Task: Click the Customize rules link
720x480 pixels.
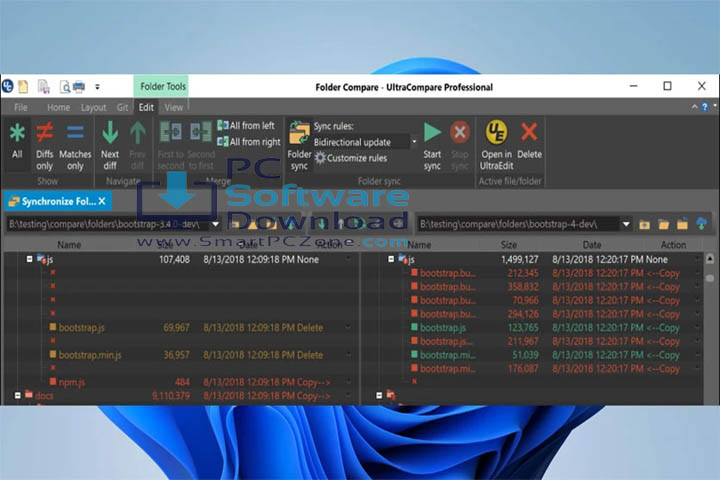Action: [357, 158]
